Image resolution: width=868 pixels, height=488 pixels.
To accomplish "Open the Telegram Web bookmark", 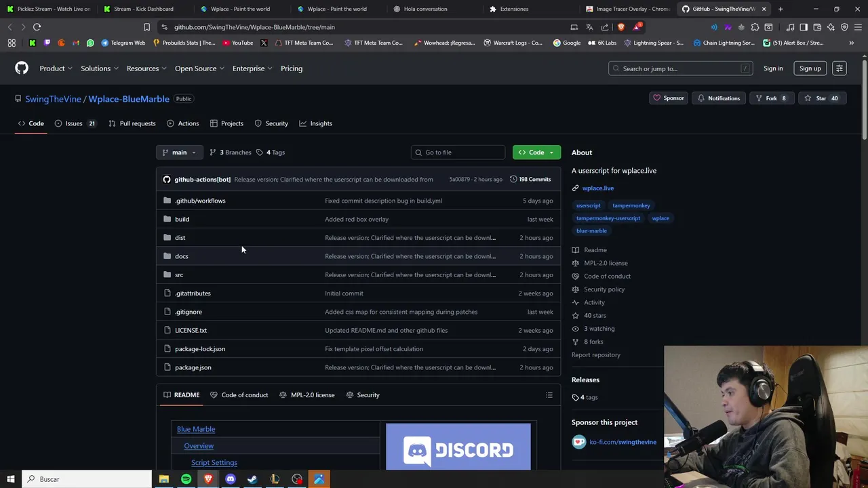I will 123,43.
